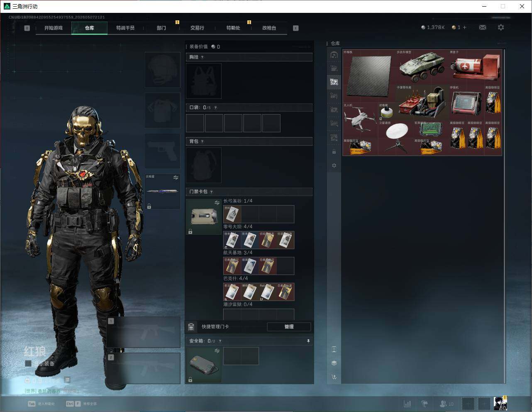Click the stash panel vertical scrollbar
532x412 pixels.
pyautogui.click(x=505, y=216)
